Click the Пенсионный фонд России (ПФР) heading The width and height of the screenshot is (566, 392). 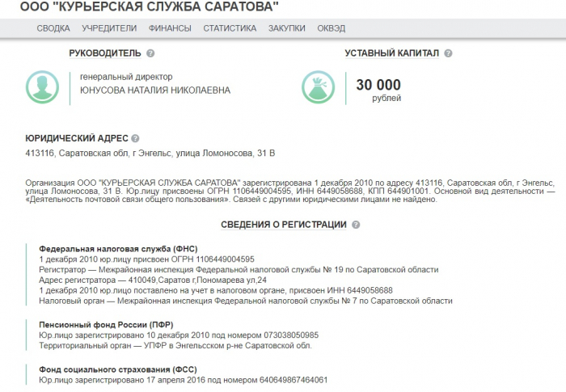(x=106, y=325)
